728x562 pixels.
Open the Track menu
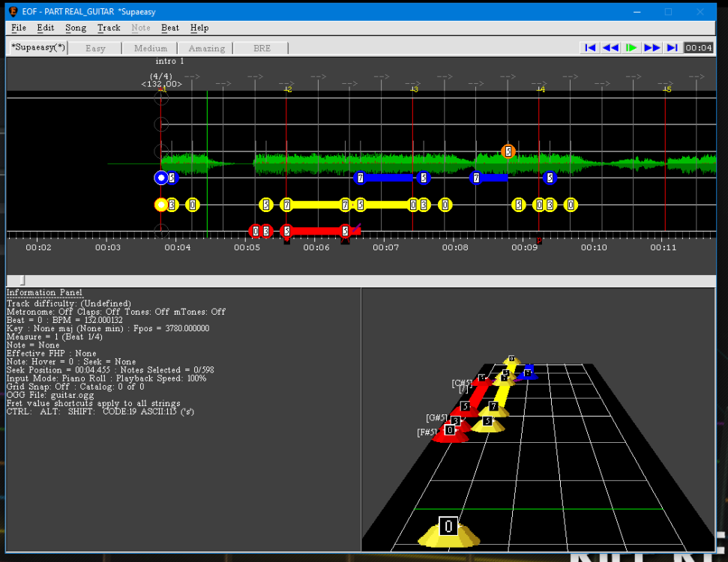(109, 28)
